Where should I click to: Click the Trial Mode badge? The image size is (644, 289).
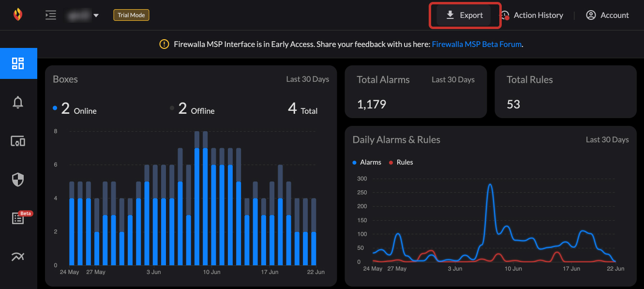click(x=132, y=15)
